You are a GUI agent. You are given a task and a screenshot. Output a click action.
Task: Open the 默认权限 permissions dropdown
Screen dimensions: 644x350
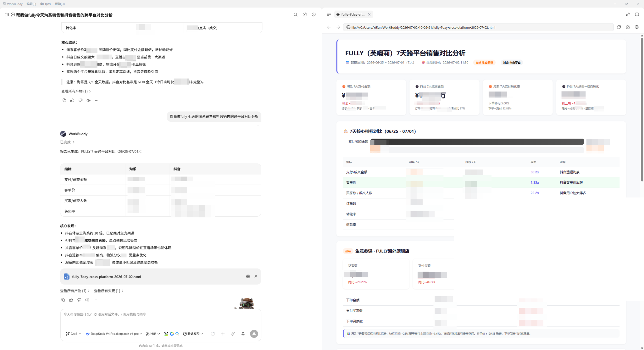tap(193, 334)
